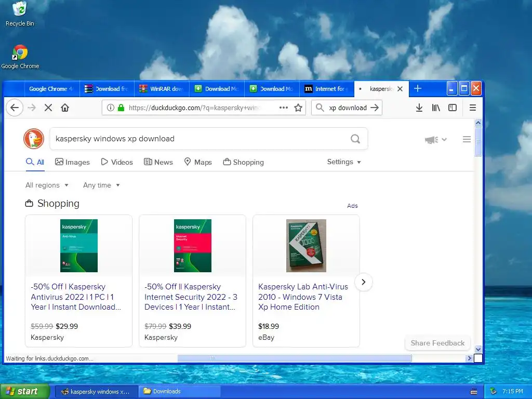This screenshot has height=399, width=532.
Task: Select the News search tab
Action: tap(158, 162)
